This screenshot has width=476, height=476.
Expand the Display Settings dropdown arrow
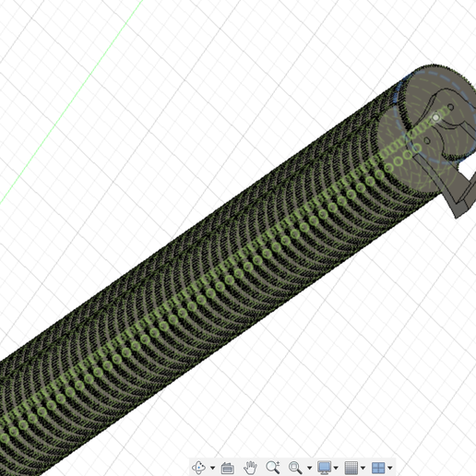(x=336, y=468)
